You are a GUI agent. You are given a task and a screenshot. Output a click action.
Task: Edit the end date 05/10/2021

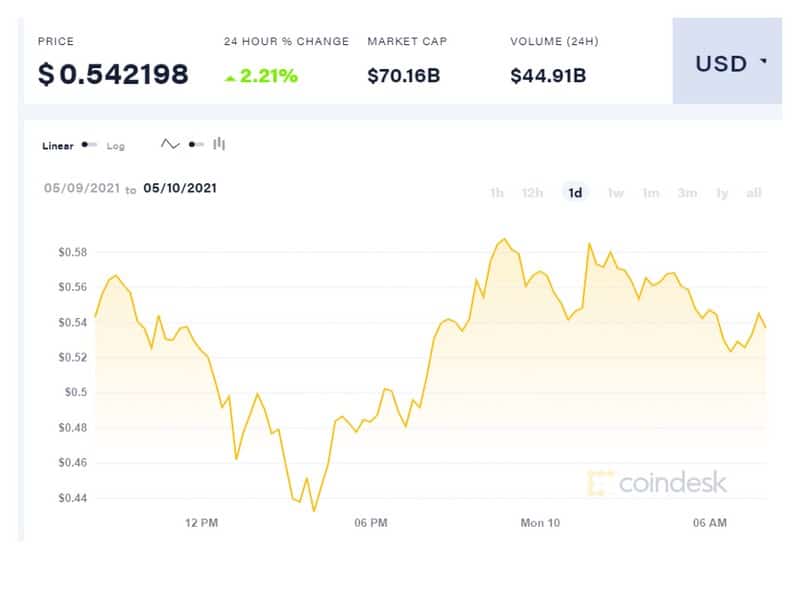click(x=180, y=188)
